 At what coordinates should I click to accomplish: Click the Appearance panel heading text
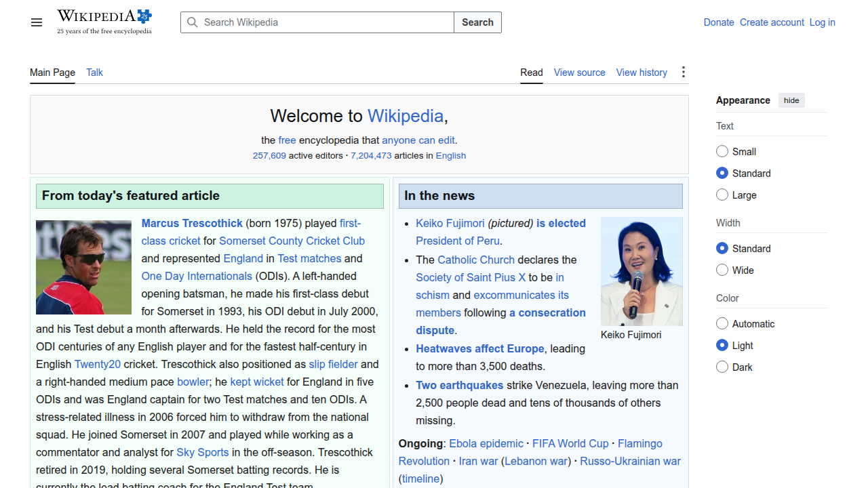743,100
